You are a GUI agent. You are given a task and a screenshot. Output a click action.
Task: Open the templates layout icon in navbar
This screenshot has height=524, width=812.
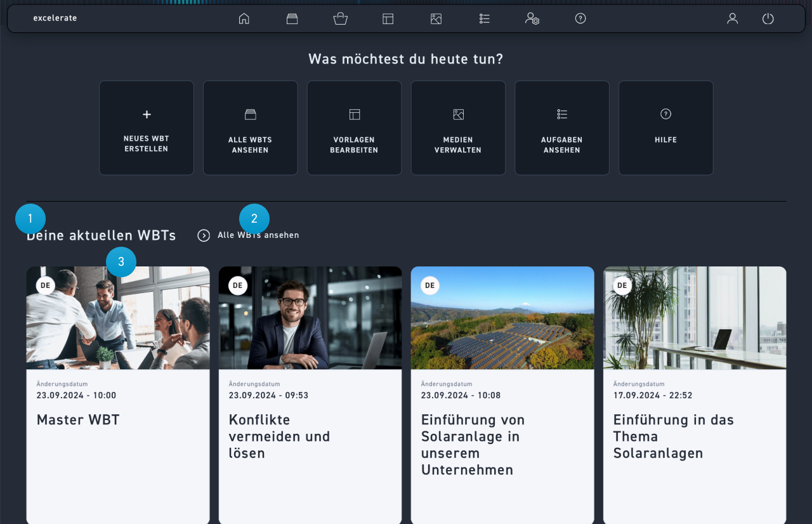click(388, 18)
